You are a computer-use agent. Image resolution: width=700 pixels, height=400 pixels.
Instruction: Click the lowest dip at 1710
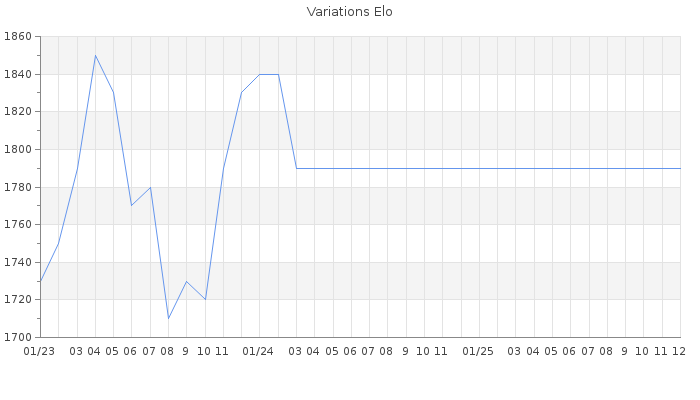[x=168, y=318]
